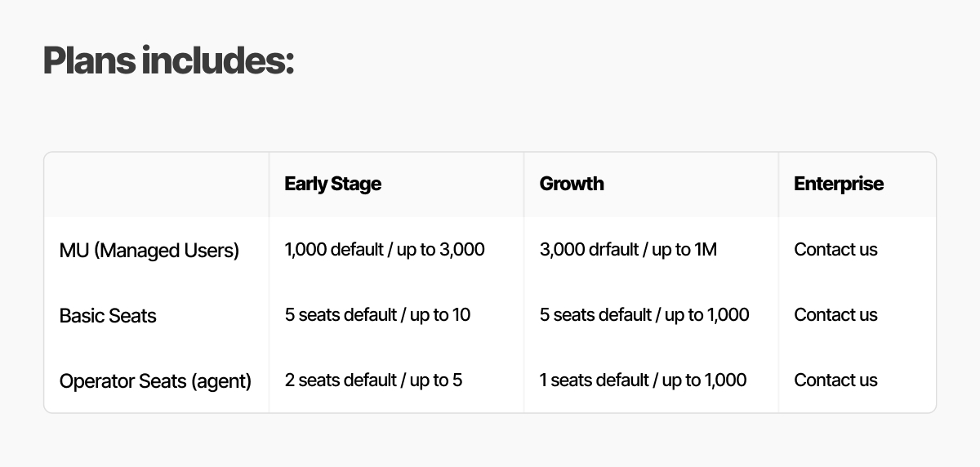Open Contact us in the Managed Users row

[x=835, y=249]
